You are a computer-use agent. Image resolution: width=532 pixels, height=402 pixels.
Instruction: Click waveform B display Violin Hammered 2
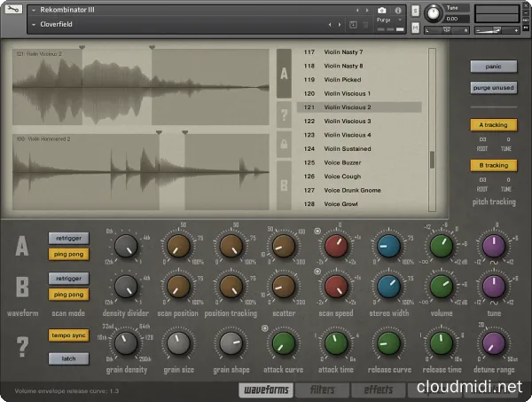pyautogui.click(x=141, y=172)
